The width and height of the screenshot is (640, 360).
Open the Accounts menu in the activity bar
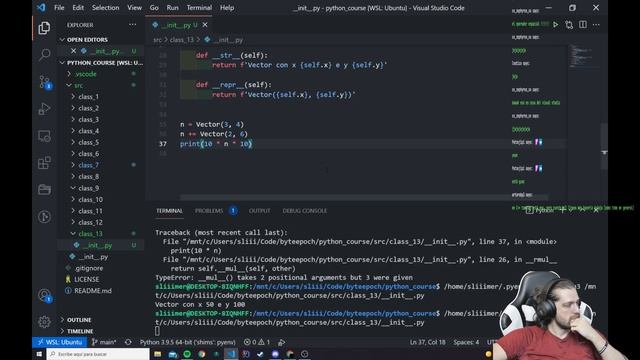click(44, 295)
